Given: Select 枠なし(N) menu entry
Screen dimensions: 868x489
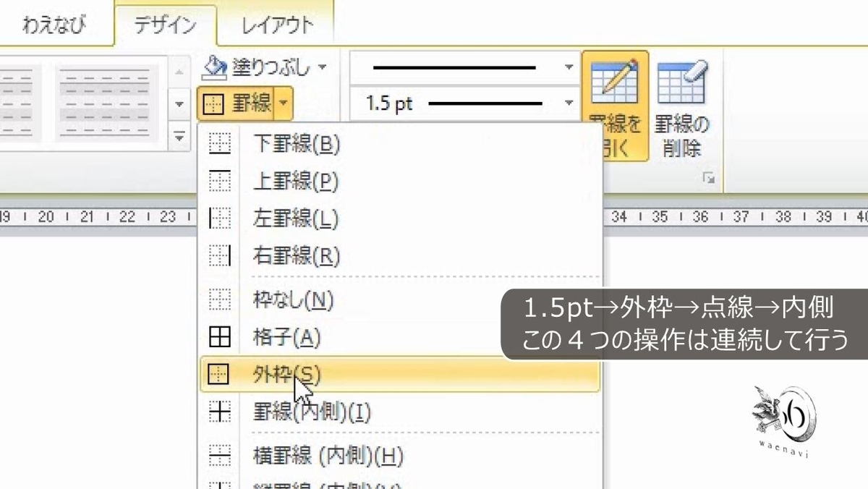Looking at the screenshot, I should 400,299.
